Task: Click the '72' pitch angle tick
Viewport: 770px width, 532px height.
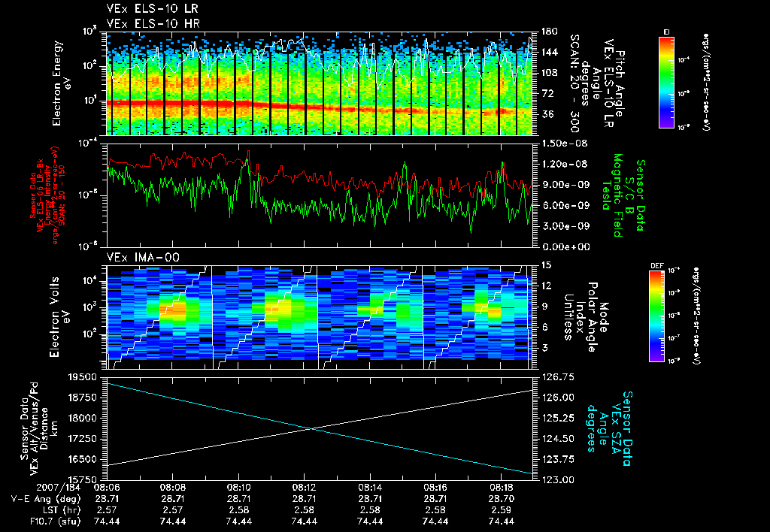Action: (x=547, y=94)
